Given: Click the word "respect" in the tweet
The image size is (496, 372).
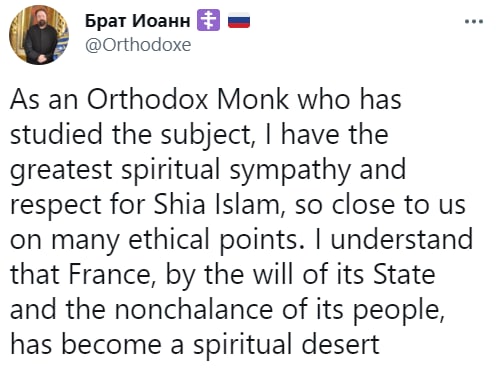Looking at the screenshot, I should coord(55,205).
